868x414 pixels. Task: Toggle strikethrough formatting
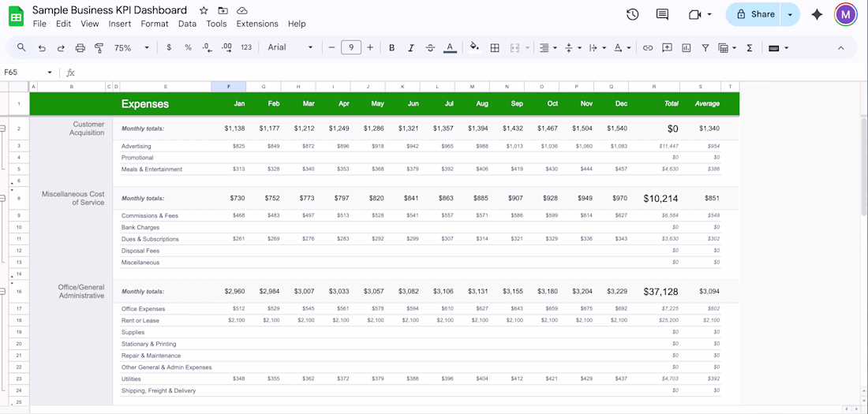(x=430, y=48)
